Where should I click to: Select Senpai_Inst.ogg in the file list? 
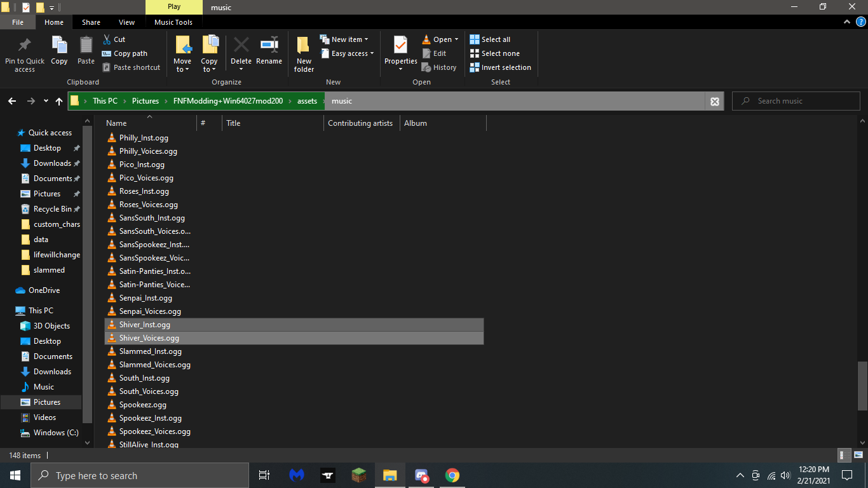point(146,297)
